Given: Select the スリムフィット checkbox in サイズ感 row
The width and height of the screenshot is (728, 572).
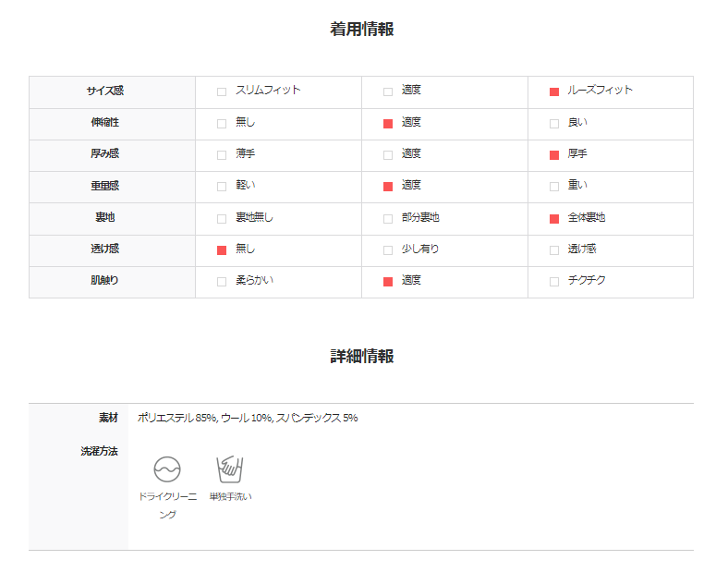Looking at the screenshot, I should tap(222, 91).
